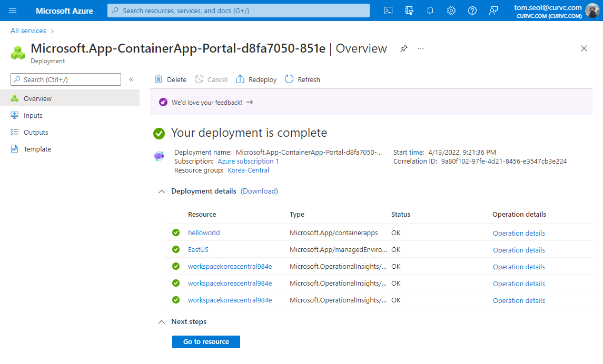Click the We'd love your feedback text
This screenshot has height=364, width=603.
[207, 103]
